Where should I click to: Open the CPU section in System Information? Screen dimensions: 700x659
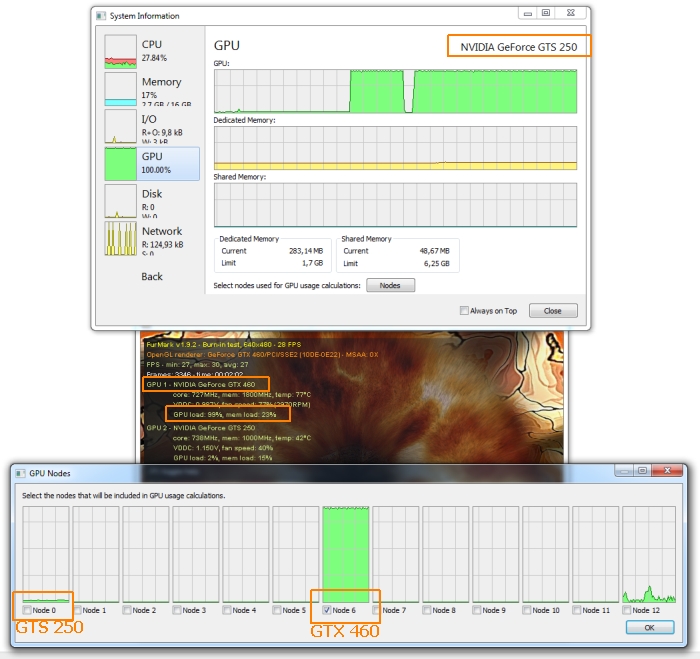point(152,51)
